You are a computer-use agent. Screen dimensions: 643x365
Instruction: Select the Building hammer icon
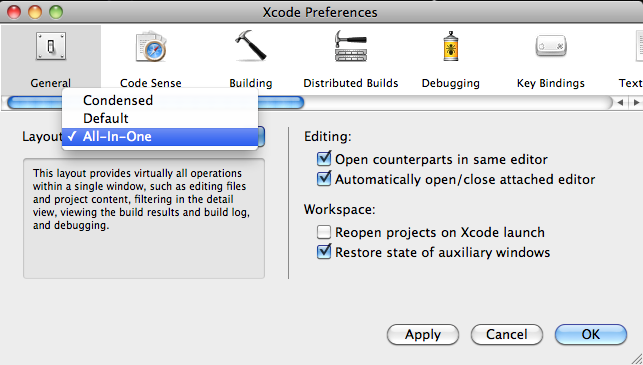(251, 46)
